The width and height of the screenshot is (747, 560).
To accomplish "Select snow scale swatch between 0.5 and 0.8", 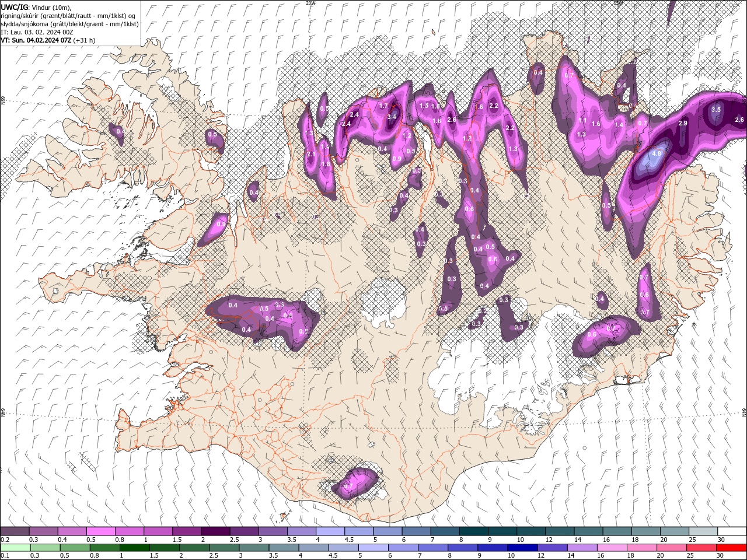I will 100,531.
